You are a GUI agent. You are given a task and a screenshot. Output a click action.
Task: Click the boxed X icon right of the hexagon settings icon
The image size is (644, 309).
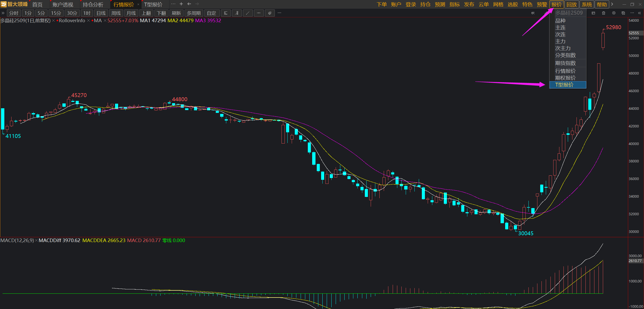point(623,13)
